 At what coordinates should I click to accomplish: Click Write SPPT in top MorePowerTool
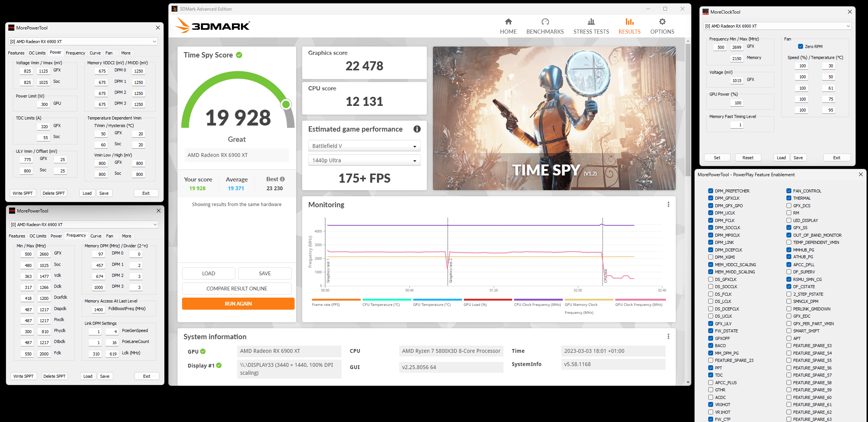23,193
